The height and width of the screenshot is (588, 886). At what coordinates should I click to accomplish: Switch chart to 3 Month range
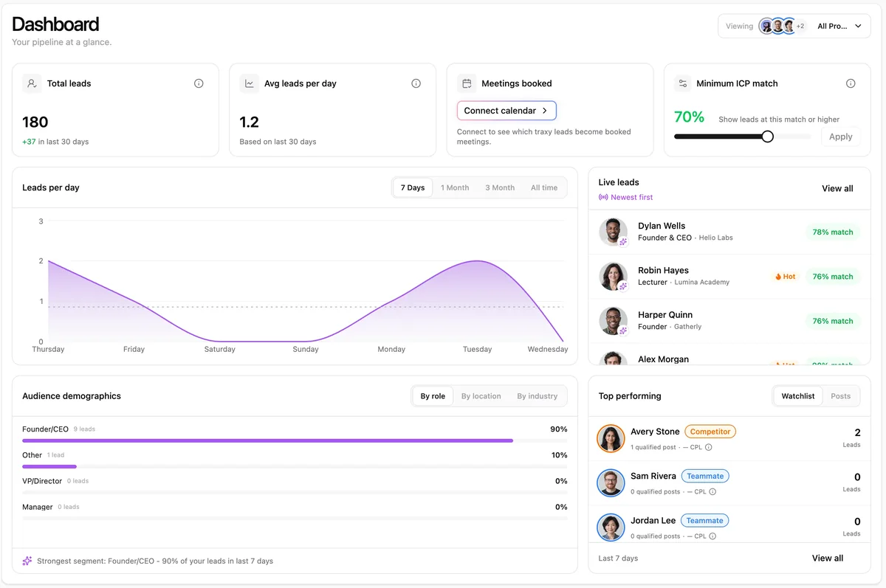pos(500,187)
